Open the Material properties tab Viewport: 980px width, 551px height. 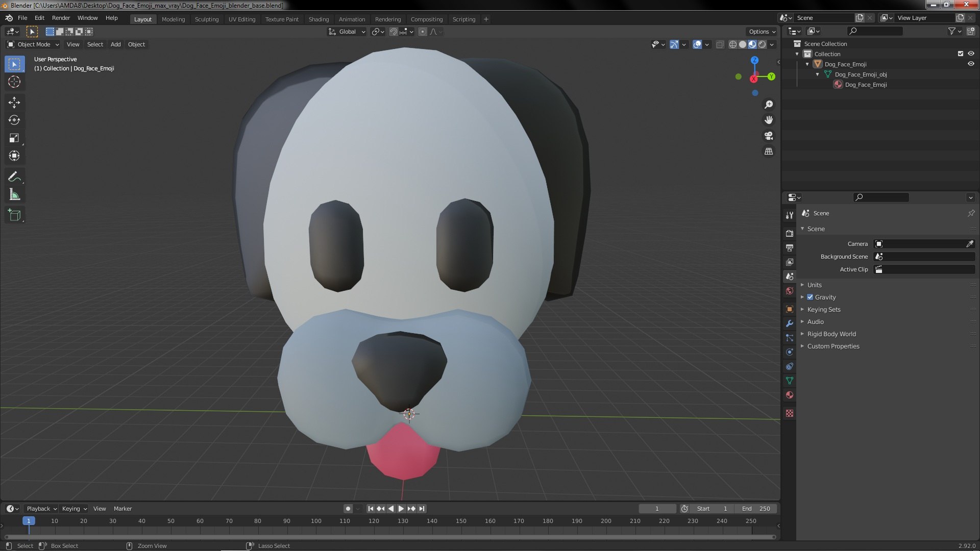click(790, 395)
